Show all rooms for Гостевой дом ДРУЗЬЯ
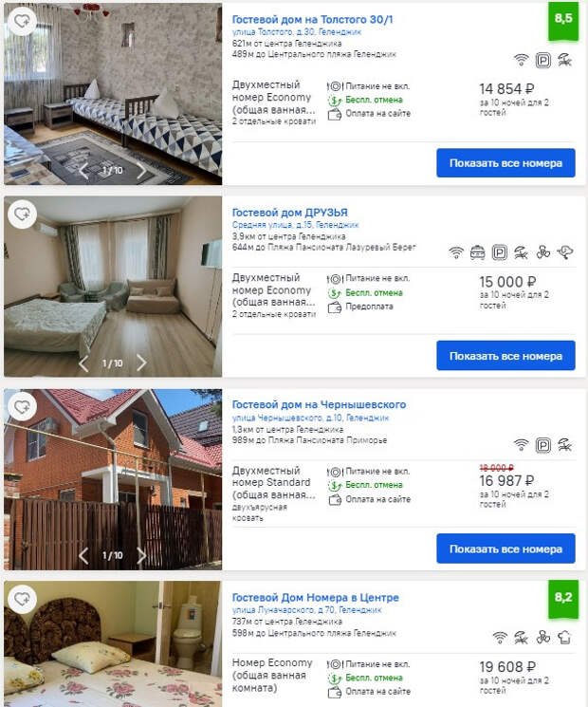This screenshot has width=588, height=707. point(505,356)
